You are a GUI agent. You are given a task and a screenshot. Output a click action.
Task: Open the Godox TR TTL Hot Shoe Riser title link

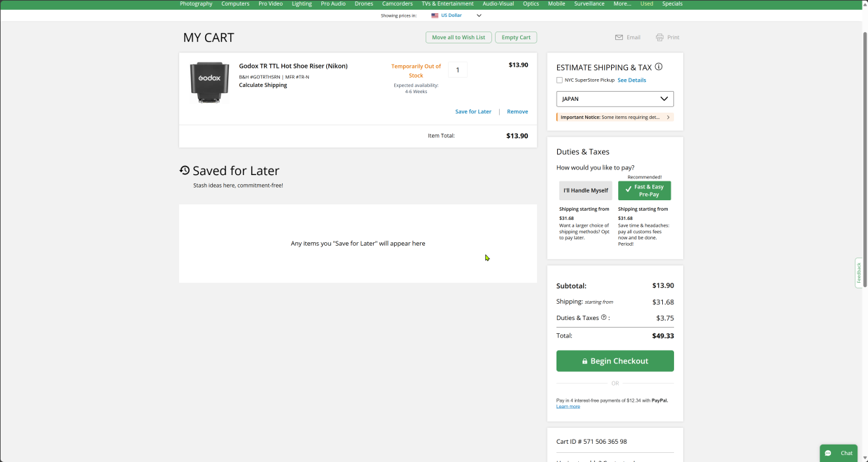click(293, 66)
